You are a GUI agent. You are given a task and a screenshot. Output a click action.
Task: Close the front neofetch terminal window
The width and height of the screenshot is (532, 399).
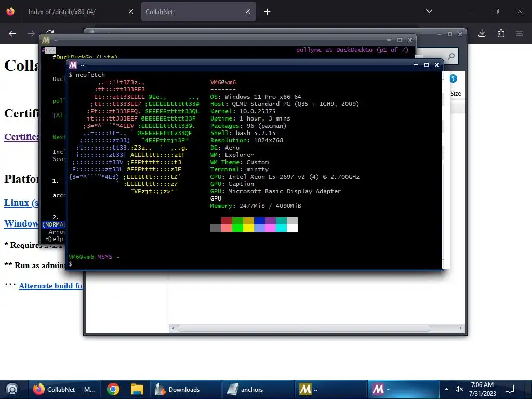tap(437, 65)
